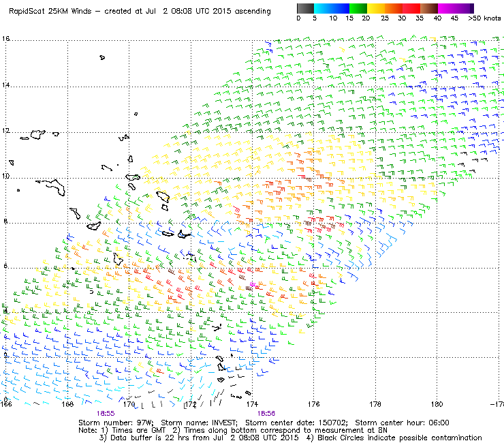Click the latitude label '12' on the left axis
This screenshot has width=504, height=443.
click(5, 131)
